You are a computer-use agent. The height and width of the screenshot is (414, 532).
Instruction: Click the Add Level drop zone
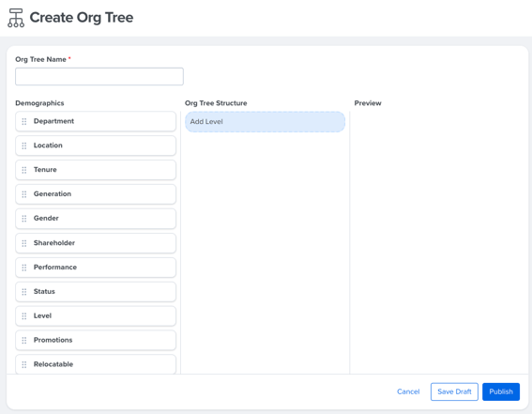pos(265,122)
